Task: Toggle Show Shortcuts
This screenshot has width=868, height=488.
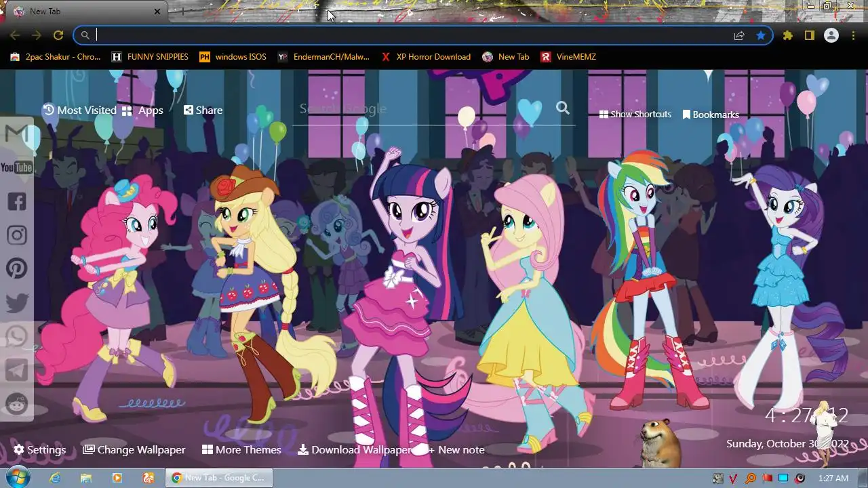Action: point(635,115)
